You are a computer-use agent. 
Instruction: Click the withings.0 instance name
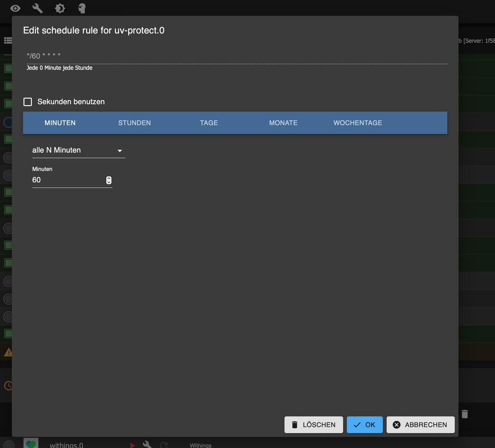[66, 445]
